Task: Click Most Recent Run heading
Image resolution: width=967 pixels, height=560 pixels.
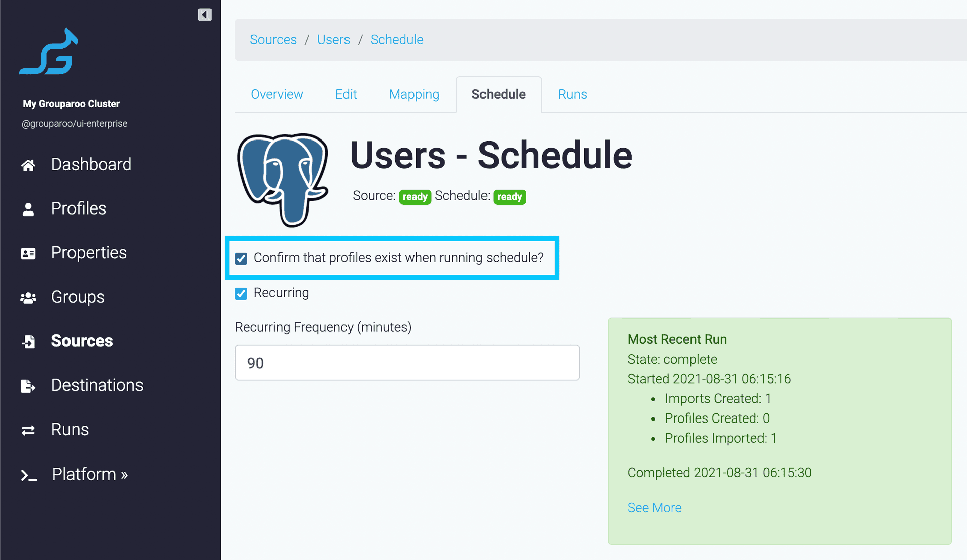Action: (677, 339)
